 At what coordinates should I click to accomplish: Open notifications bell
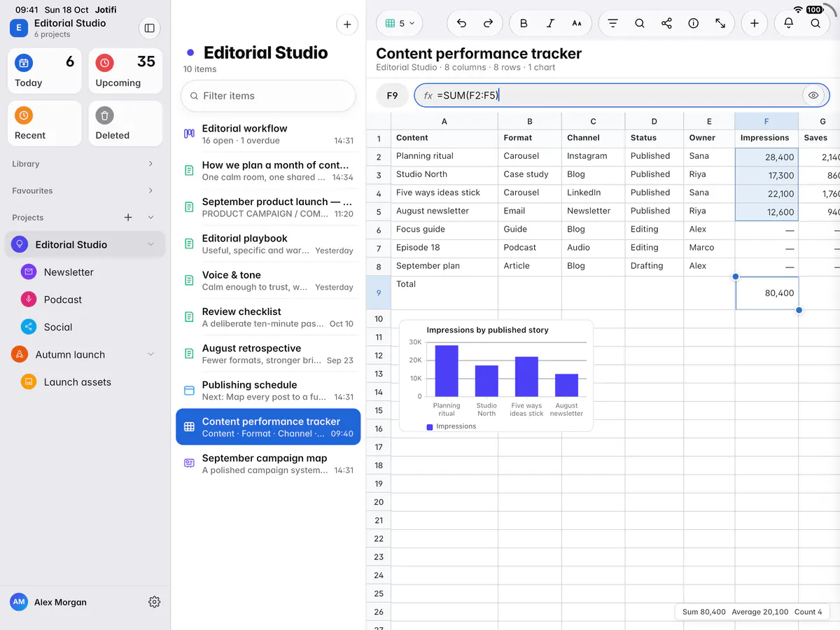pyautogui.click(x=789, y=23)
